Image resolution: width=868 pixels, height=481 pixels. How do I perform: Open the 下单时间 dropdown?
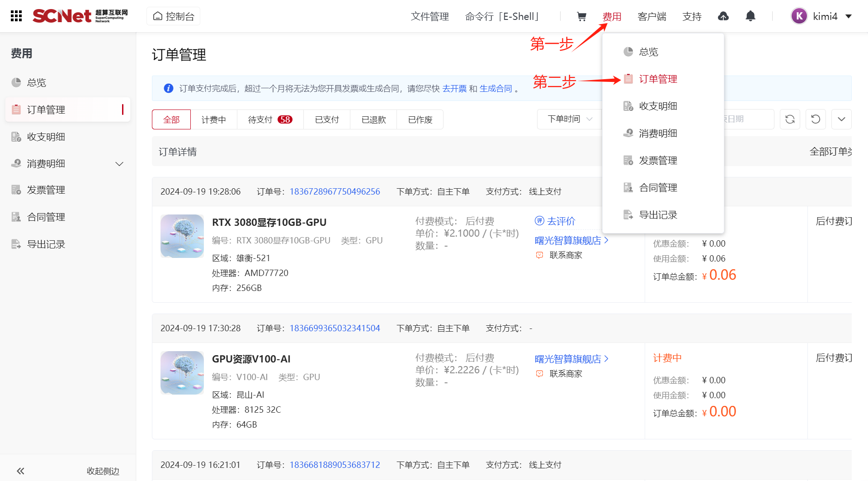tap(570, 119)
